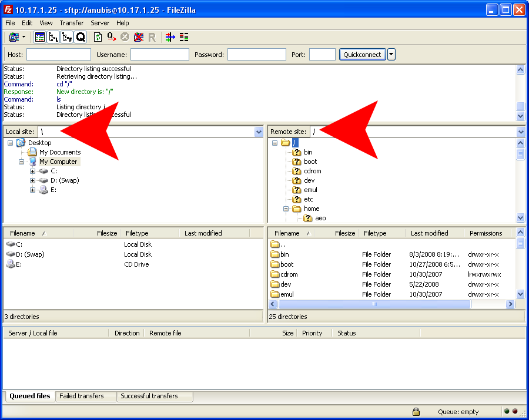Open the Local site path dropdown
This screenshot has height=420, width=529.
(x=259, y=132)
